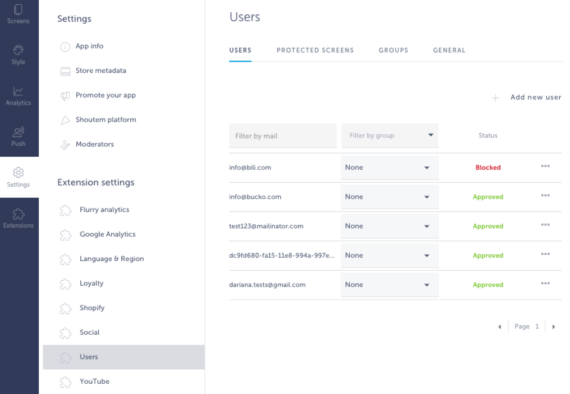The image size is (570, 394).
Task: Open group dropdown for info@bili.com
Action: 390,168
